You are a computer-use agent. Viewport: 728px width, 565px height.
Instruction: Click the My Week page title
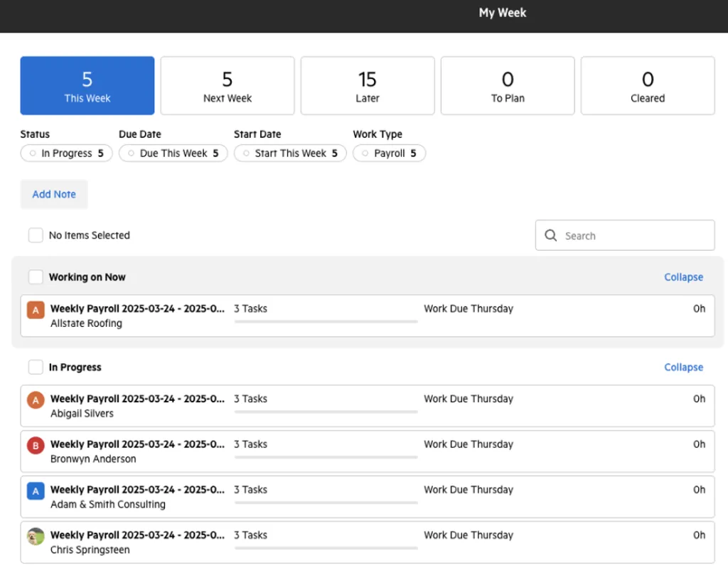coord(503,13)
